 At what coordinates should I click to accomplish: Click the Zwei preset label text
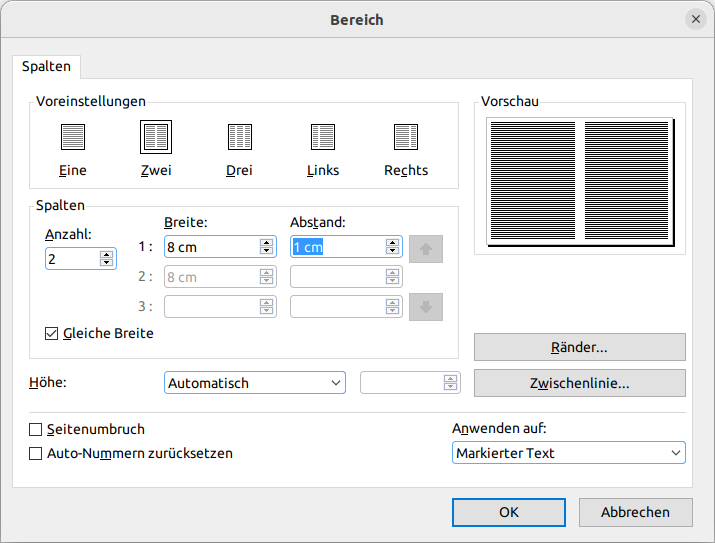[x=156, y=170]
